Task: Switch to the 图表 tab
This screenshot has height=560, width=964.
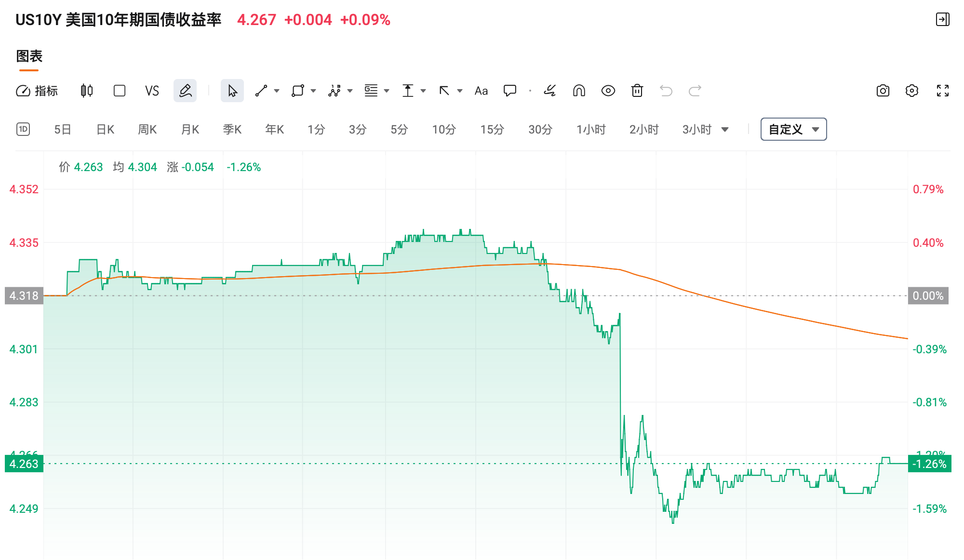Action: click(x=29, y=56)
